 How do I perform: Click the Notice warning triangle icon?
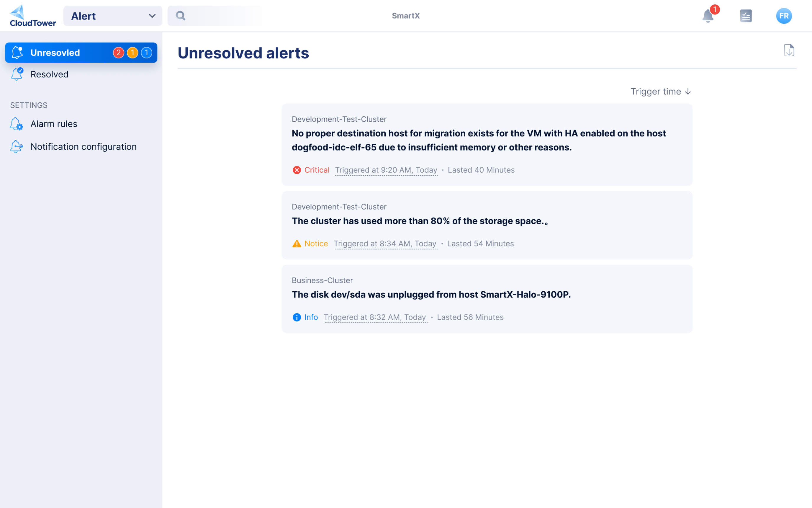tap(297, 244)
